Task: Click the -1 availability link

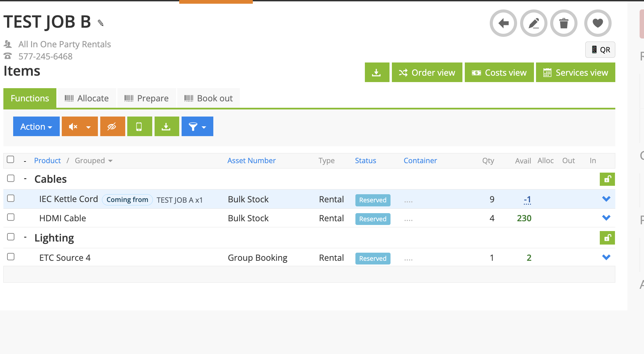Action: pos(527,199)
